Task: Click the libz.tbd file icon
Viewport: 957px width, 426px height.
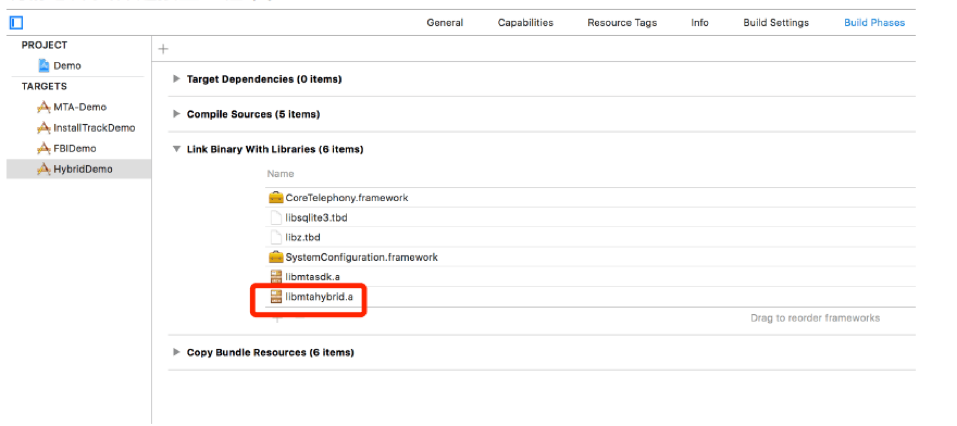Action: point(277,238)
